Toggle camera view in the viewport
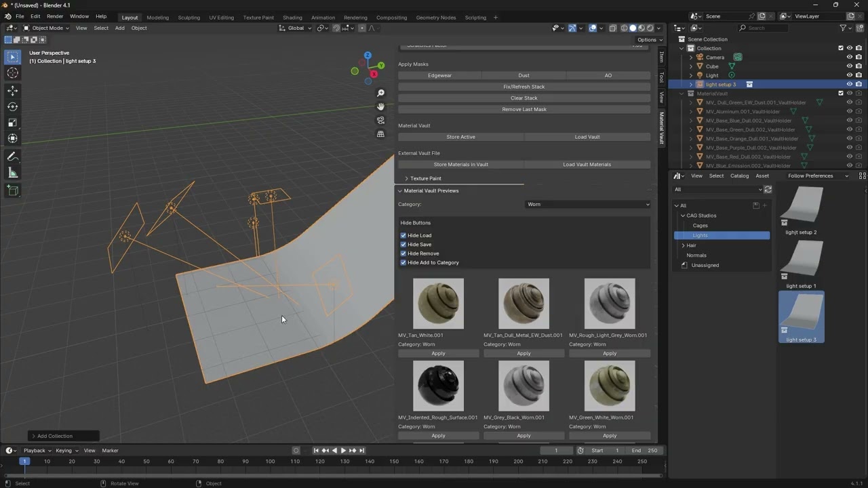This screenshot has height=488, width=868. (380, 121)
